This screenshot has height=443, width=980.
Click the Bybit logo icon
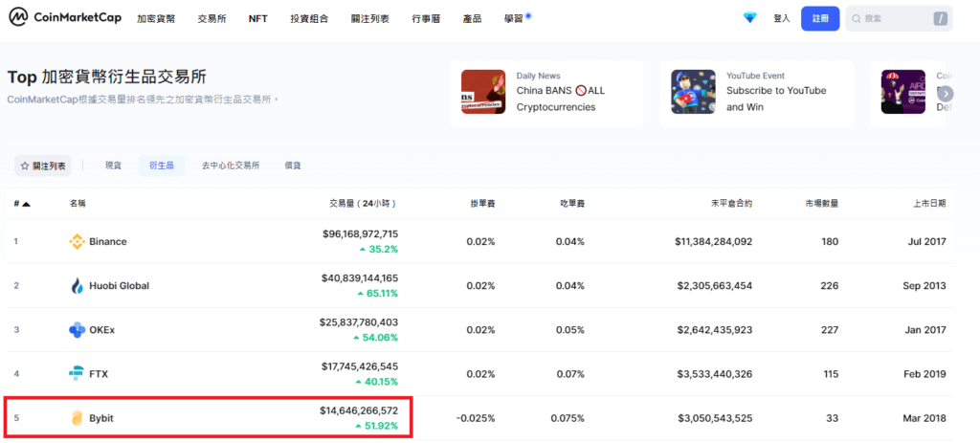[77, 418]
